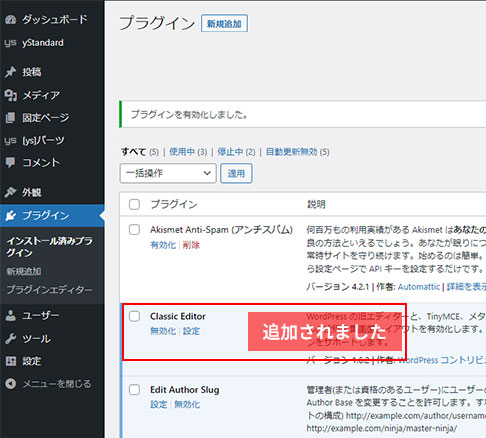Click the Dashboard gauge icon
This screenshot has width=486, height=438.
[10, 20]
